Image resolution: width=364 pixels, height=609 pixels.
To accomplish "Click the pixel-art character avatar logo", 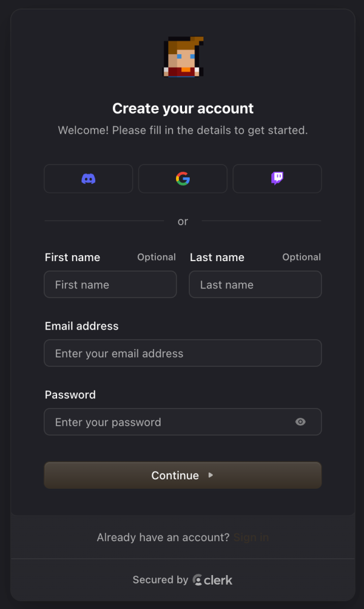I will tap(183, 57).
